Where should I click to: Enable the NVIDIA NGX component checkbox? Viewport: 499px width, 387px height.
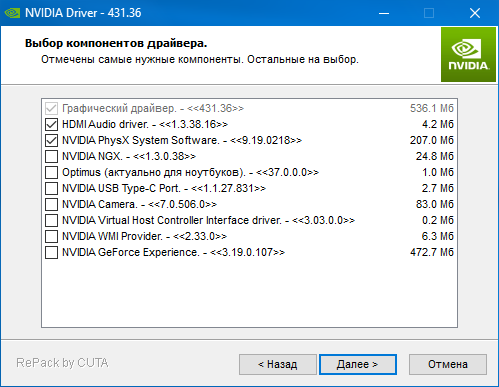[51, 156]
